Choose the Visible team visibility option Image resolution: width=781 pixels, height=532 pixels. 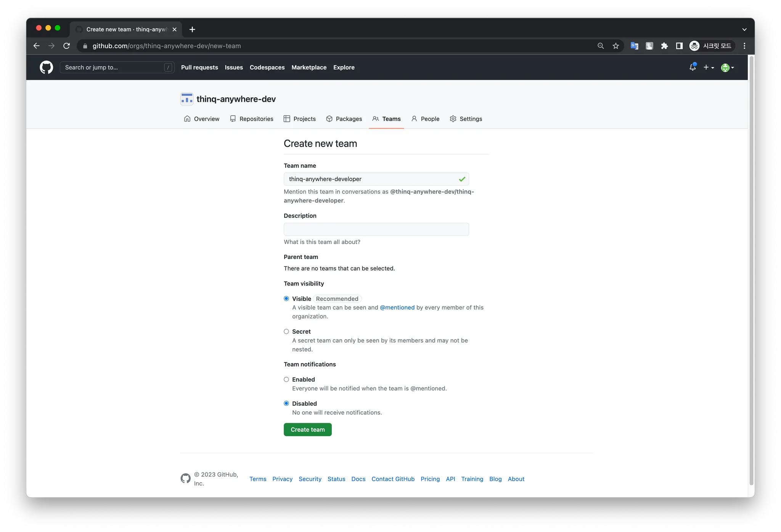pos(286,299)
